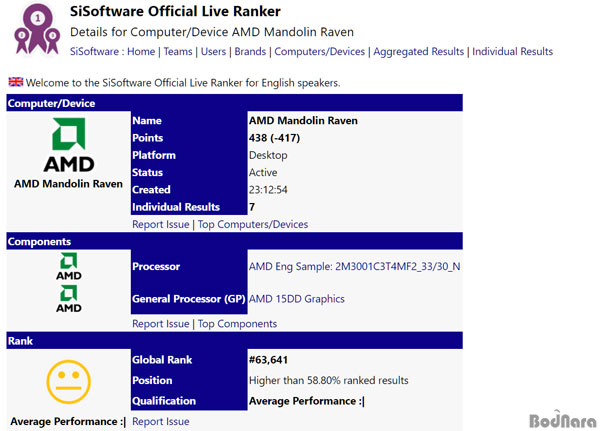This screenshot has height=431, width=600.
Task: Click the AMD logo beside General Processor row
Action: click(68, 299)
